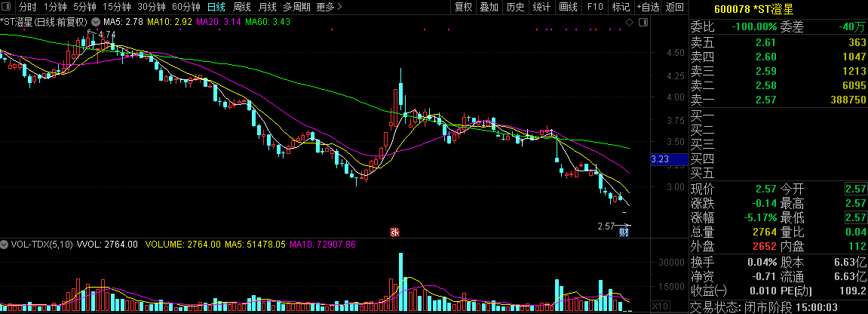
Task: Switch to 周线 weekly chart
Action: 241,7
